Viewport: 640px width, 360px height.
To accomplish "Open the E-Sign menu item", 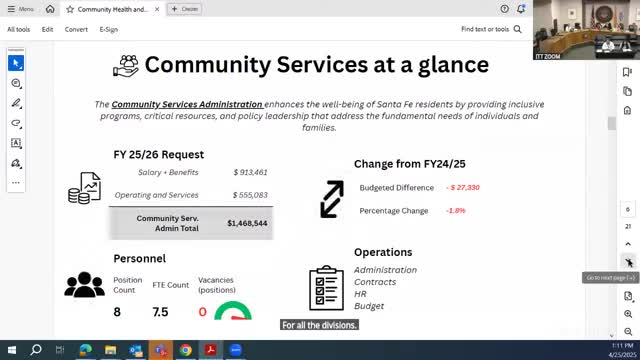I will point(109,29).
